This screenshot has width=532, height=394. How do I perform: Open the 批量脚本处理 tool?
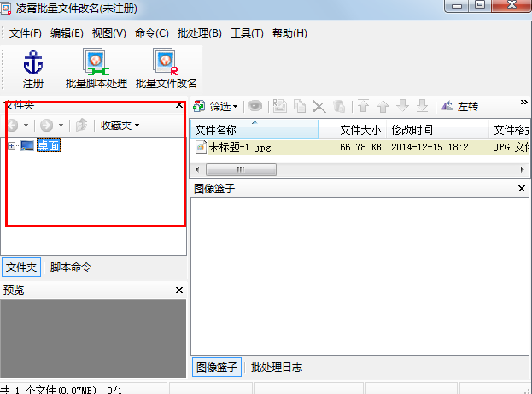click(96, 68)
